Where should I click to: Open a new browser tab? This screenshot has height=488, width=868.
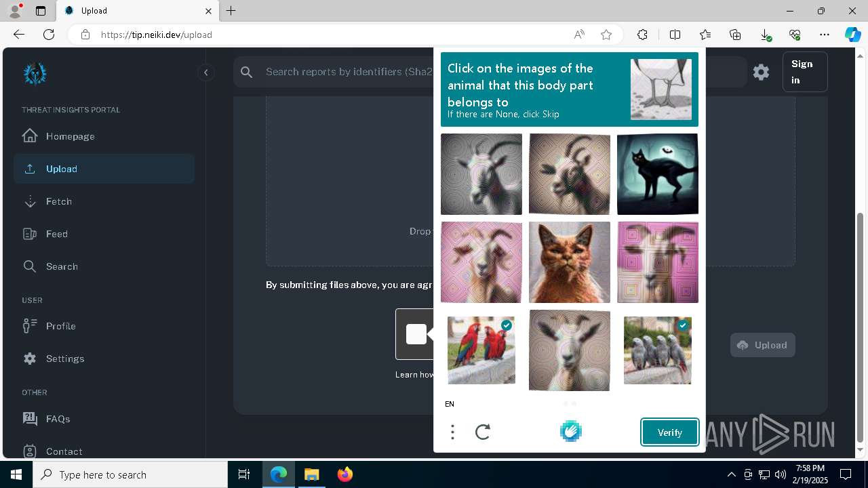(x=231, y=11)
